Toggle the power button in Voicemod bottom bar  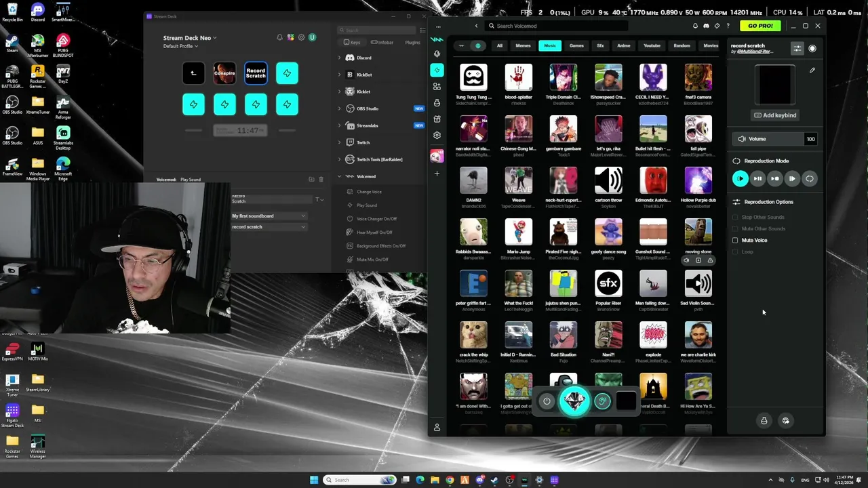click(x=547, y=401)
